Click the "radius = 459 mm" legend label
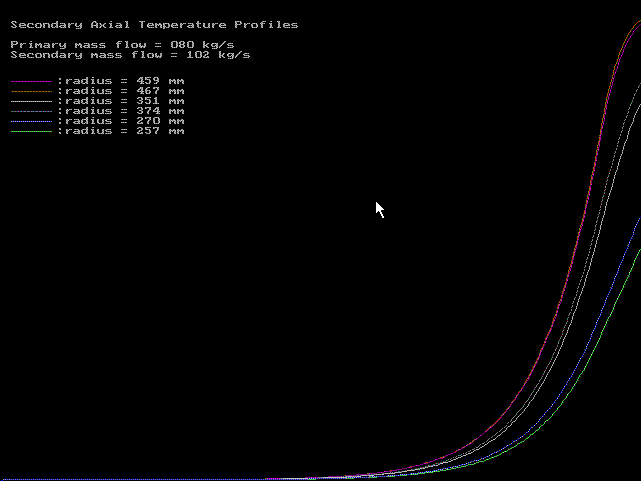The width and height of the screenshot is (641, 481). (x=123, y=80)
